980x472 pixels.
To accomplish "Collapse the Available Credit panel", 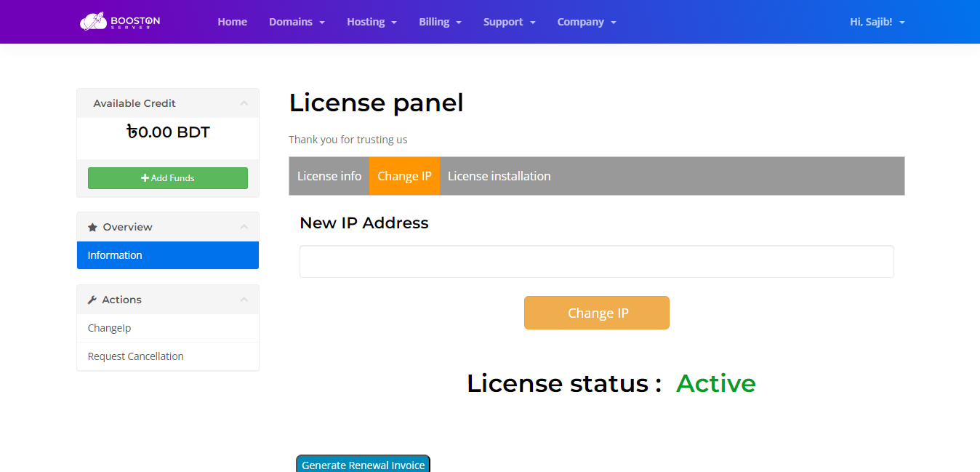I will [244, 103].
